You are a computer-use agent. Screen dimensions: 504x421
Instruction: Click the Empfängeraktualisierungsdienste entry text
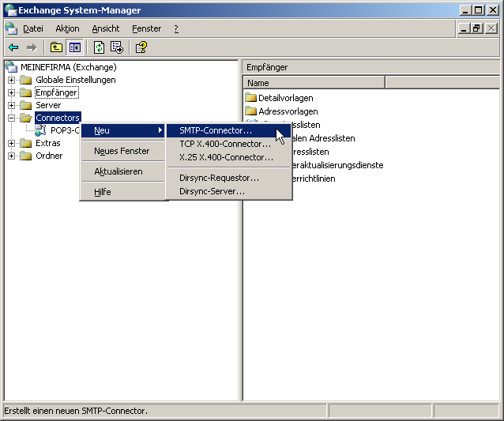[338, 165]
